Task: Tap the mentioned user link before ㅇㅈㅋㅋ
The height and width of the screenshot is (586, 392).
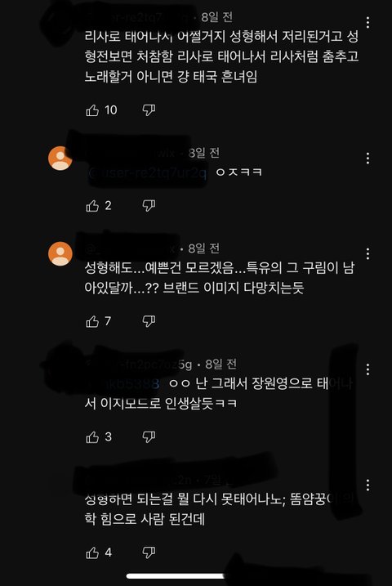Action: [x=147, y=173]
